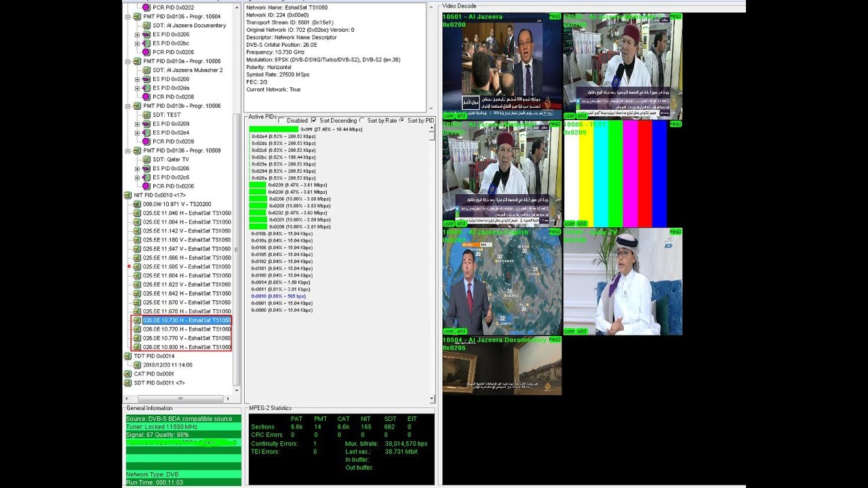Open the 10504 Al Jazeera Documentary thumbnail
The image size is (868, 488).
[502, 365]
